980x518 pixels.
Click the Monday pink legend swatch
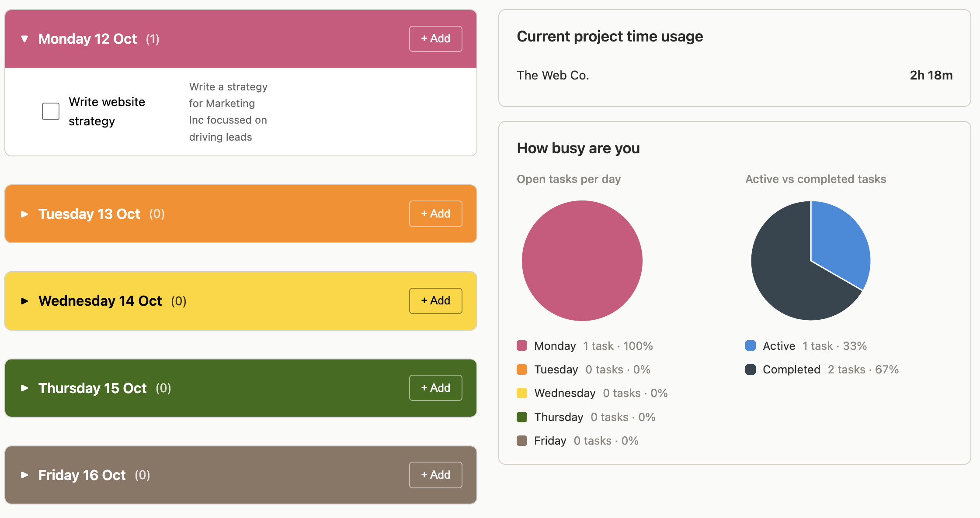tap(522, 345)
